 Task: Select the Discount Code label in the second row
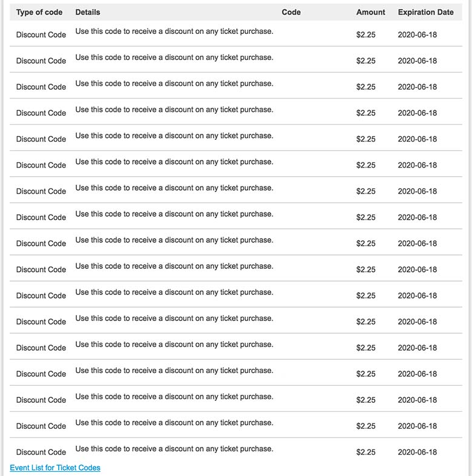pyautogui.click(x=41, y=61)
